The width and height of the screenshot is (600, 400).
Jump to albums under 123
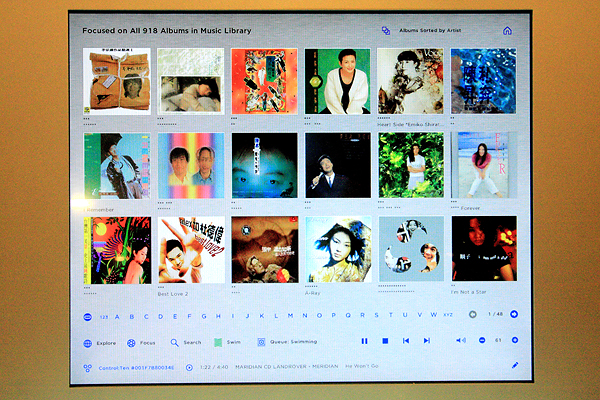(x=104, y=317)
